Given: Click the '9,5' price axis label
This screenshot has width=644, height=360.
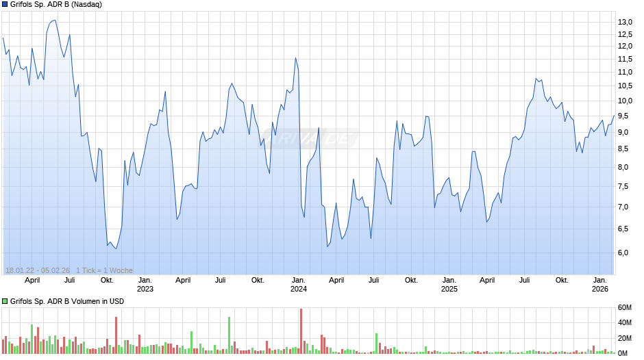Looking at the screenshot, I should coord(623,116).
